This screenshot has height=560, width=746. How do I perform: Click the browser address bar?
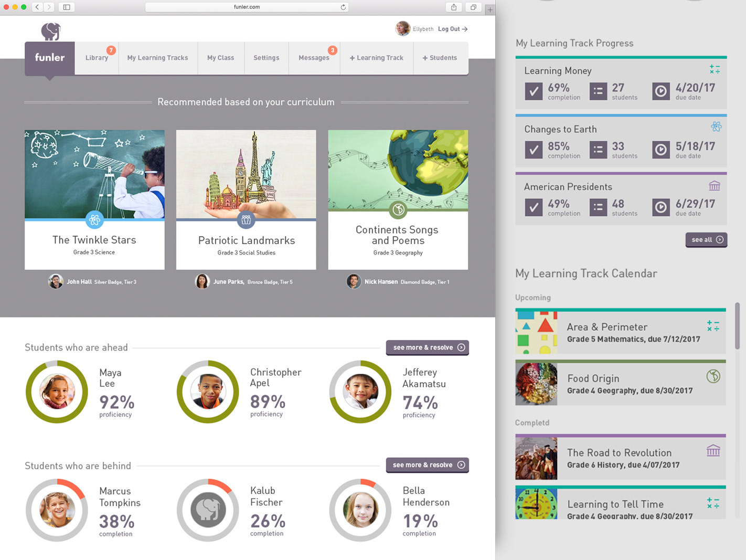click(x=247, y=7)
